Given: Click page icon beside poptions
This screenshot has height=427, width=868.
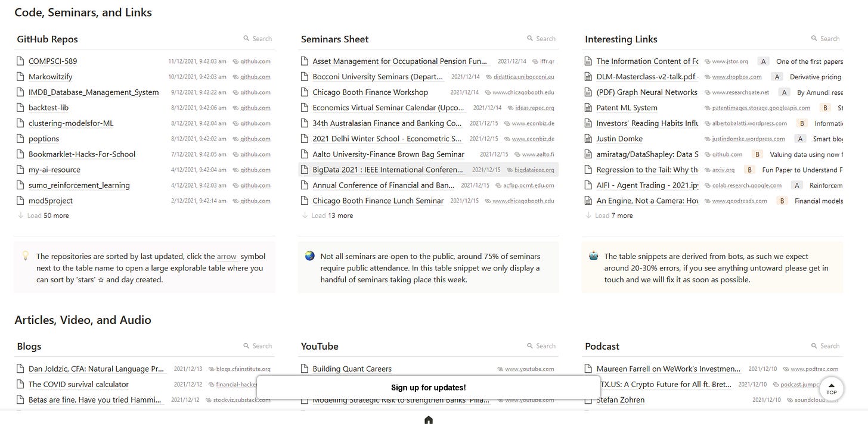Looking at the screenshot, I should (21, 138).
